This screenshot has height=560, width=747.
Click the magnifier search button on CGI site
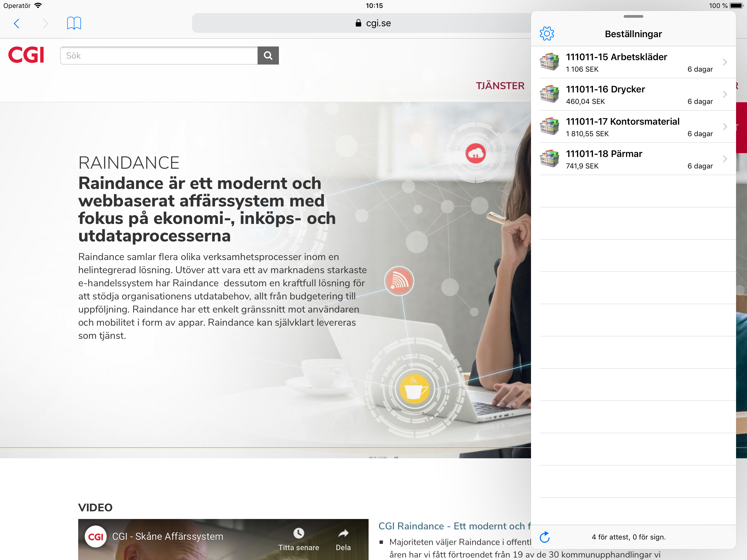pyautogui.click(x=268, y=56)
